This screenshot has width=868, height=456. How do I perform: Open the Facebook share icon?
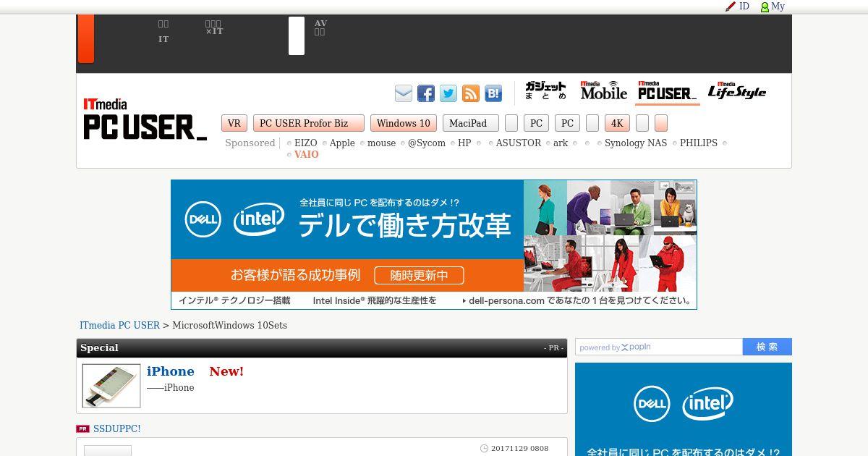click(426, 93)
